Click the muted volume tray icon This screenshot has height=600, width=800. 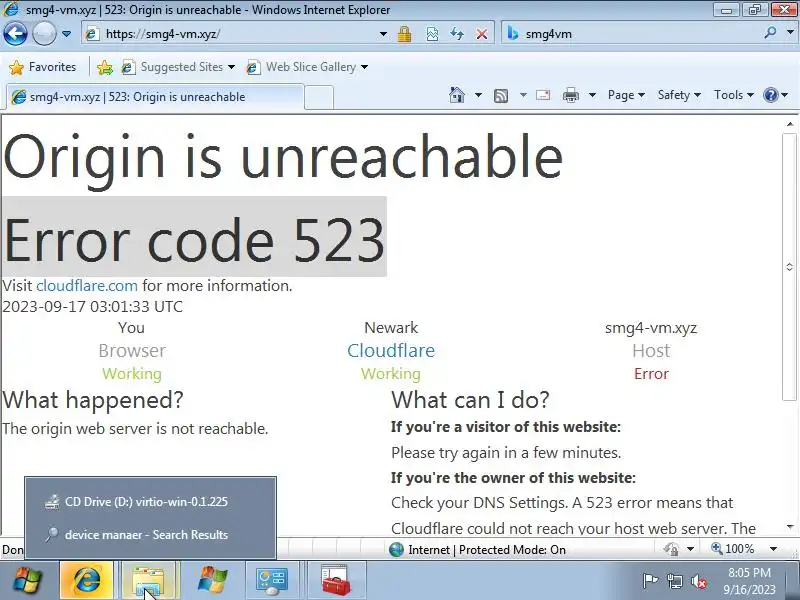[699, 581]
